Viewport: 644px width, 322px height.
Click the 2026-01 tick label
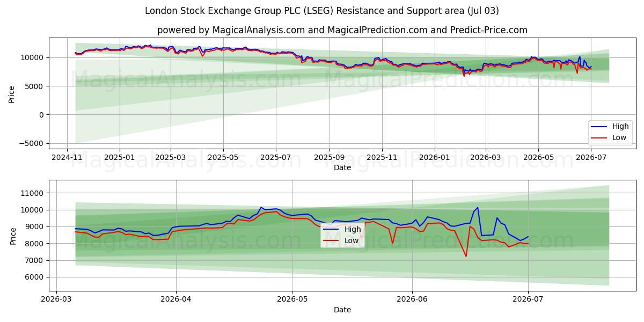[434, 157]
